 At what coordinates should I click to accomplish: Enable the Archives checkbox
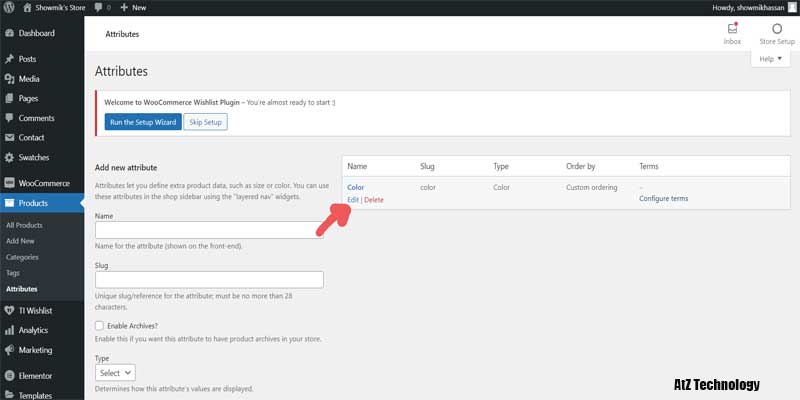pyautogui.click(x=100, y=326)
